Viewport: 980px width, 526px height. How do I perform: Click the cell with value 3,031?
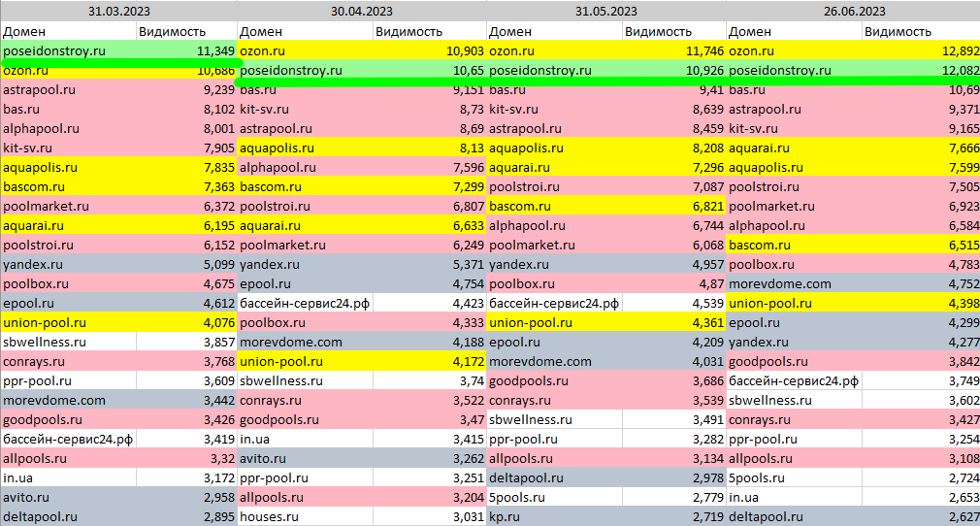[430, 516]
